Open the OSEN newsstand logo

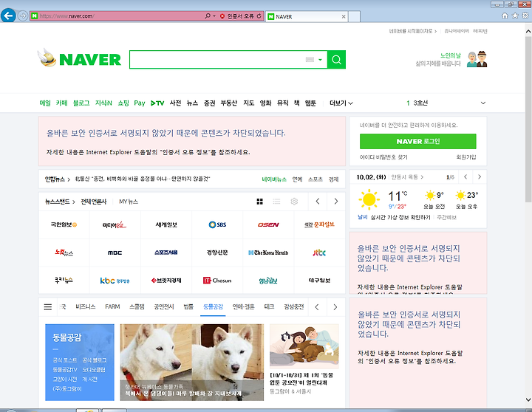(x=268, y=224)
